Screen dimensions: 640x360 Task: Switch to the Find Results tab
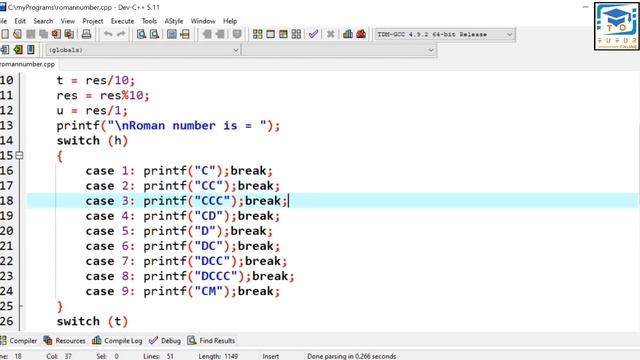(211, 340)
